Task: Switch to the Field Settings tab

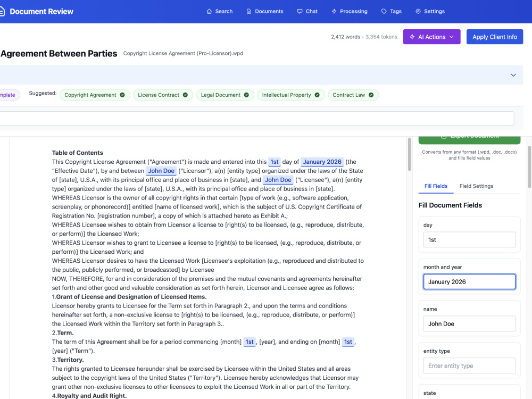Action: [x=476, y=186]
